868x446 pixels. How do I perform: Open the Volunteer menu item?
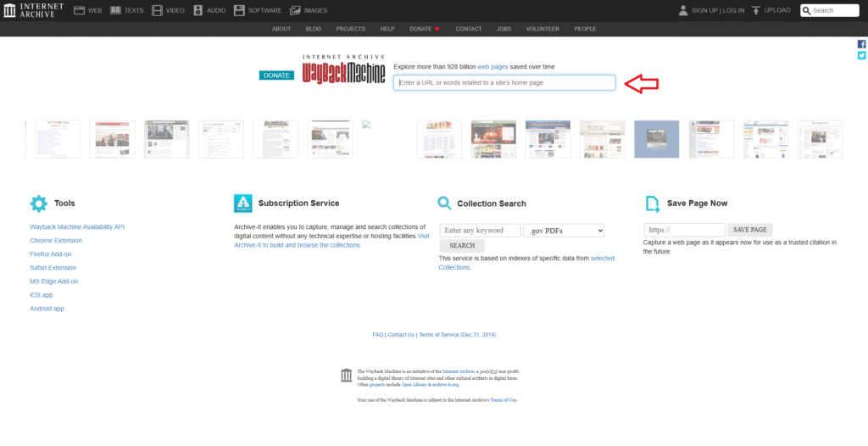click(x=542, y=29)
